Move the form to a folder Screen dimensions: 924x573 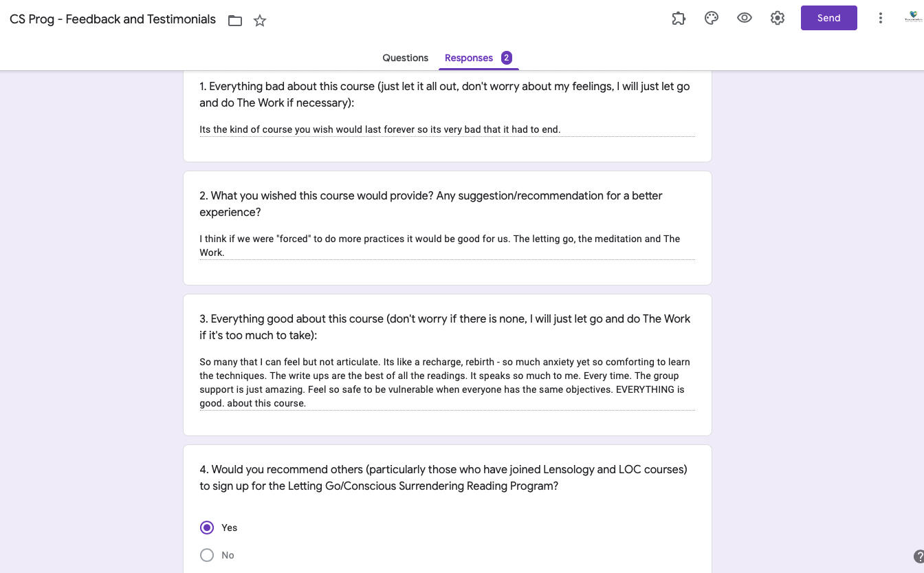pos(235,21)
